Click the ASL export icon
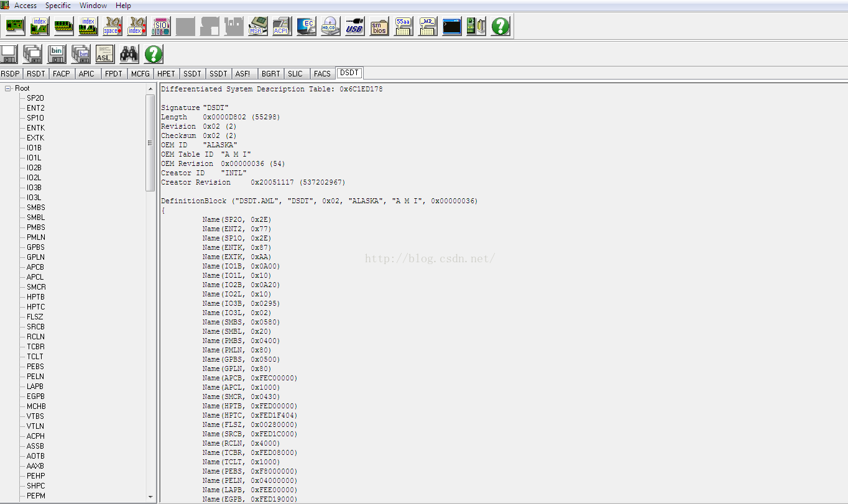This screenshot has height=504, width=848. pos(105,54)
